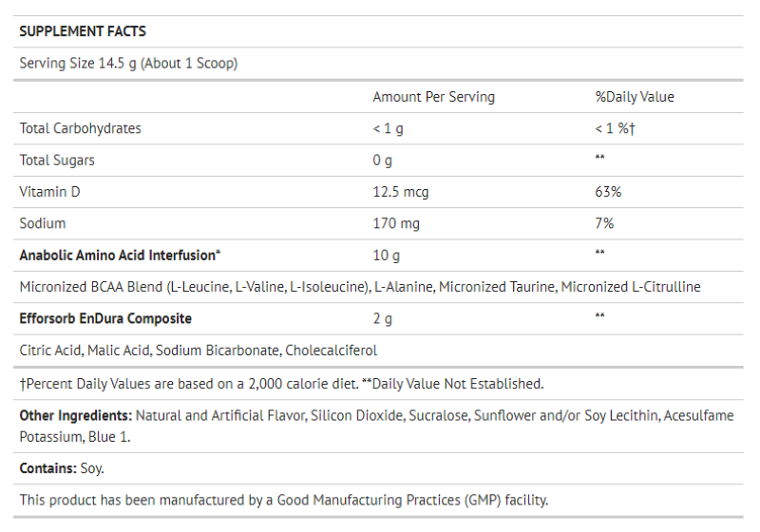Click the 7% daily value for Sodium
The image size is (760, 532).
pyautogui.click(x=604, y=223)
